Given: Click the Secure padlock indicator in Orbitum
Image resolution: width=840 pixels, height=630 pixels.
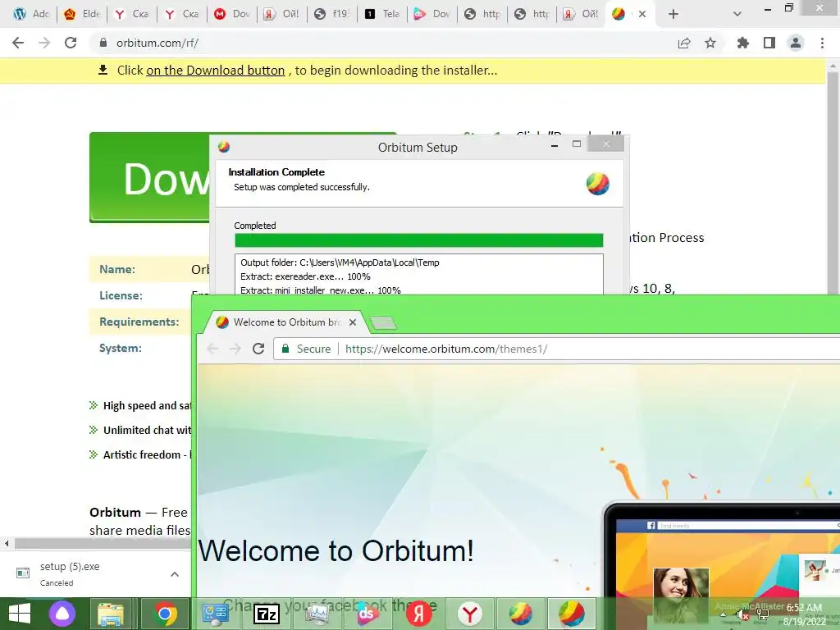Looking at the screenshot, I should pyautogui.click(x=307, y=349).
